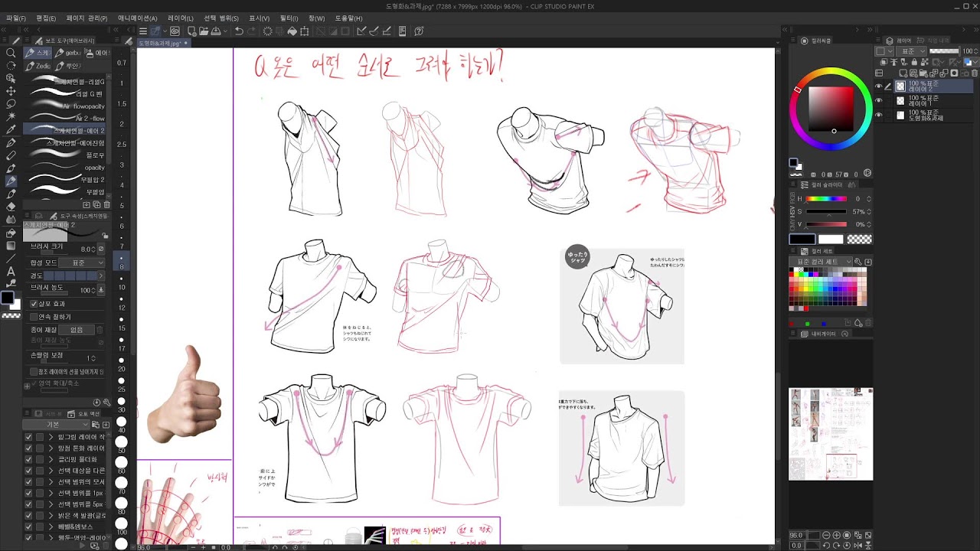Screen dimensions: 980x551
Task: Select the Text tool
Action: (x=11, y=272)
